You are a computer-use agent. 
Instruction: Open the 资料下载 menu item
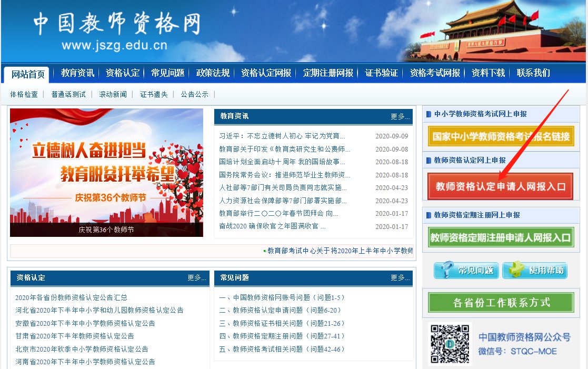(x=488, y=73)
